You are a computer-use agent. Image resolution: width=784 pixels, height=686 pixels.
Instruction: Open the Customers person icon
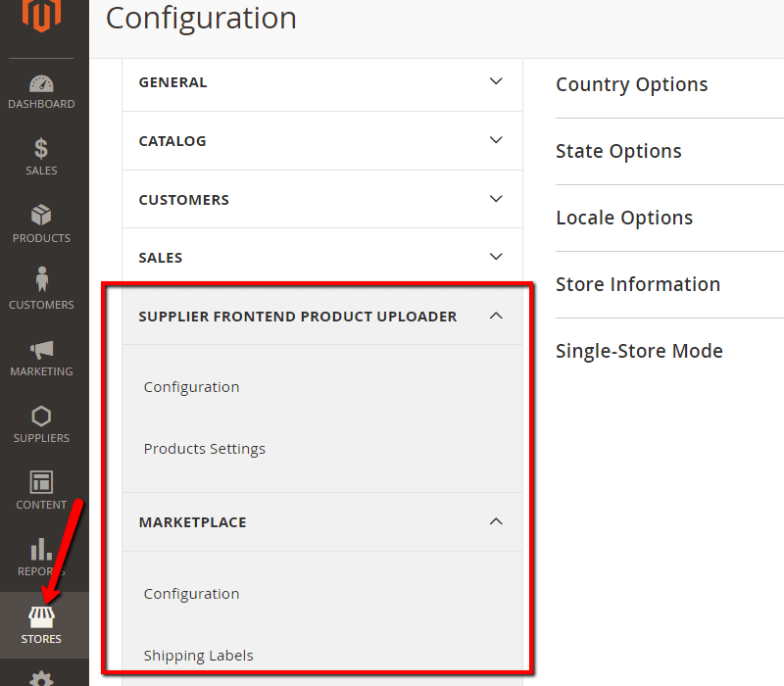(41, 281)
